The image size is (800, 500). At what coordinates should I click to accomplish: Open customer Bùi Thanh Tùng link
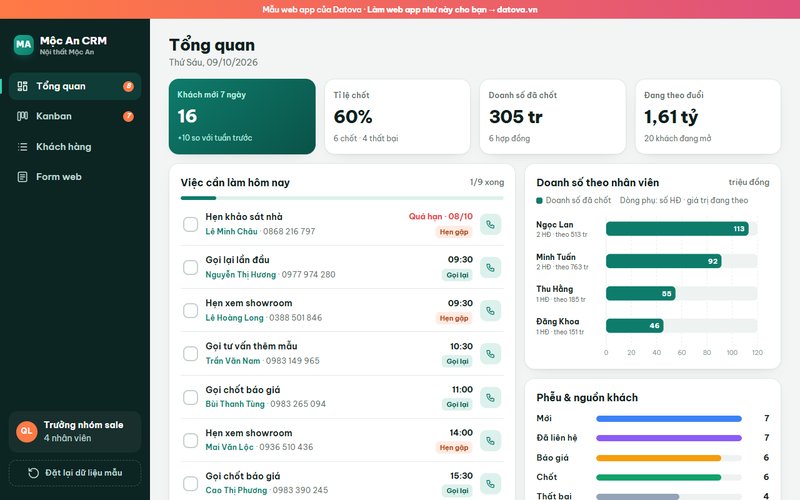pyautogui.click(x=235, y=404)
